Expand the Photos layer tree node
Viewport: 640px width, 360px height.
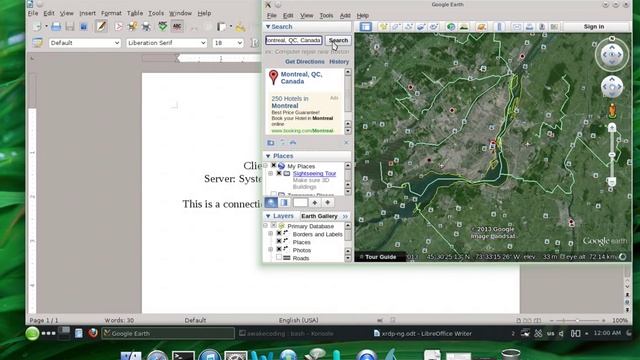pos(270,249)
